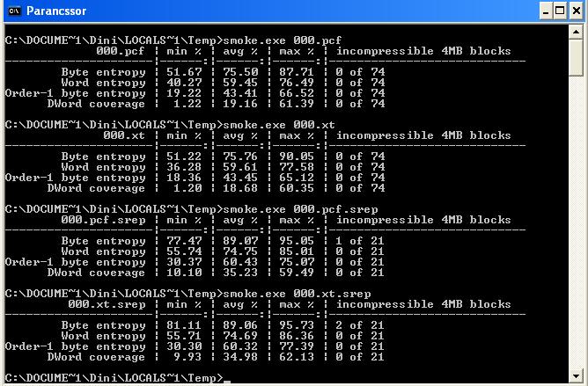
Task: Click the 87.71 max byte entropy value
Action: 297,71
